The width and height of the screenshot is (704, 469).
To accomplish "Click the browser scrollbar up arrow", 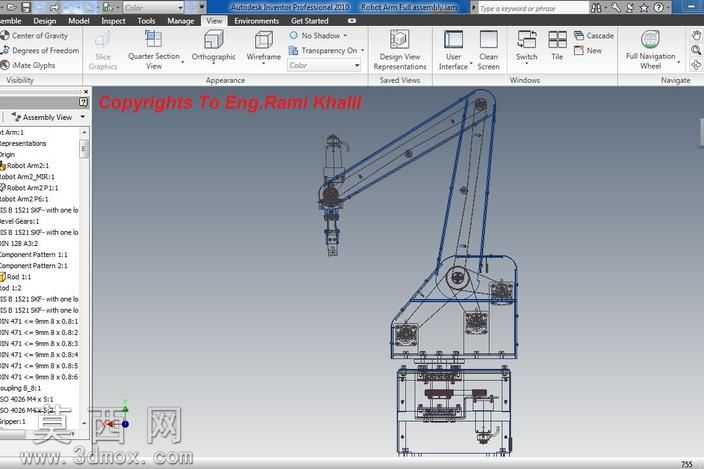I will (x=84, y=132).
